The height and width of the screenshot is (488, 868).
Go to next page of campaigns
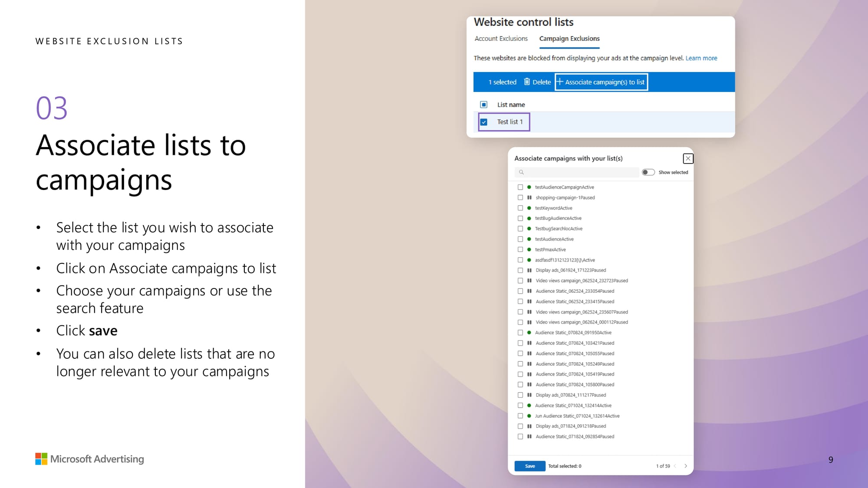point(686,466)
